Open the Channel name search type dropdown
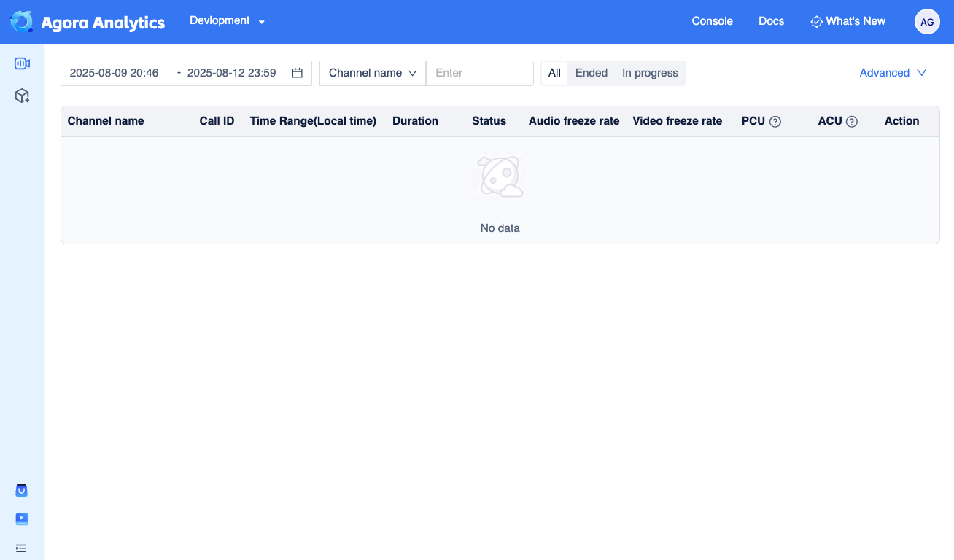The width and height of the screenshot is (954, 560). tap(373, 73)
